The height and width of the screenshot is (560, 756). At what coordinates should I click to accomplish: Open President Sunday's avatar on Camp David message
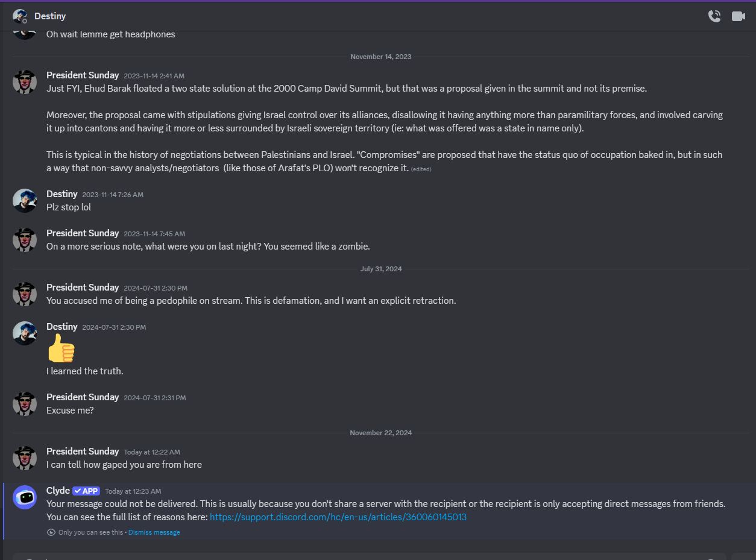25,82
